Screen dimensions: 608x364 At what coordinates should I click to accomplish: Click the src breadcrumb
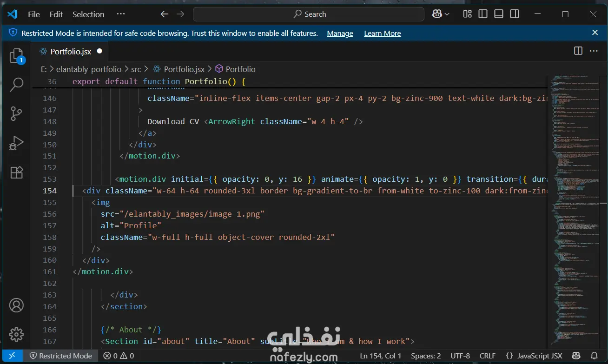[136, 69]
